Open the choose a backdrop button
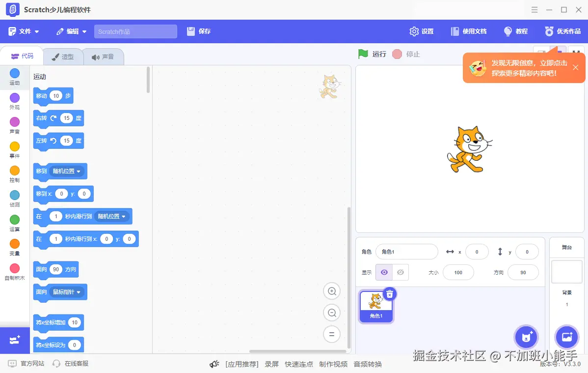 coord(566,337)
